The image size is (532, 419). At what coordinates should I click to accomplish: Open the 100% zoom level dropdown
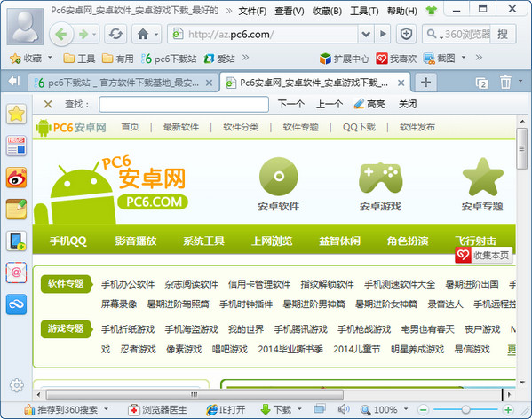(406, 409)
